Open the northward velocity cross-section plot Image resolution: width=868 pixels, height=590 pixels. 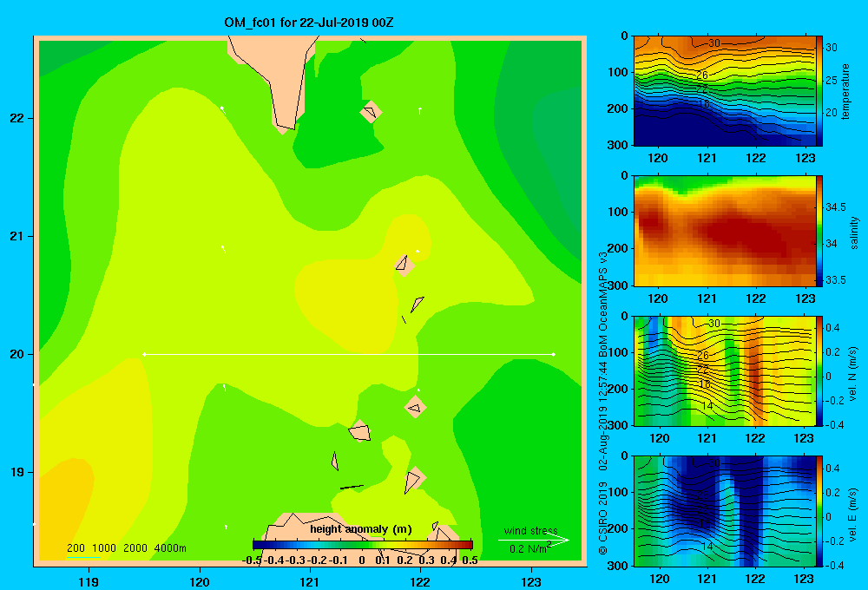(x=724, y=370)
